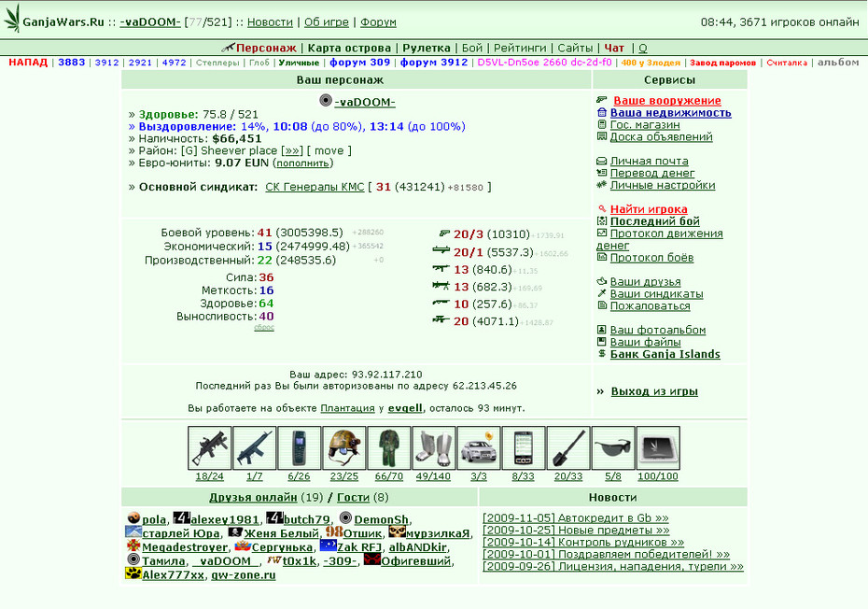Select the smartphone item 8/33

click(x=523, y=447)
